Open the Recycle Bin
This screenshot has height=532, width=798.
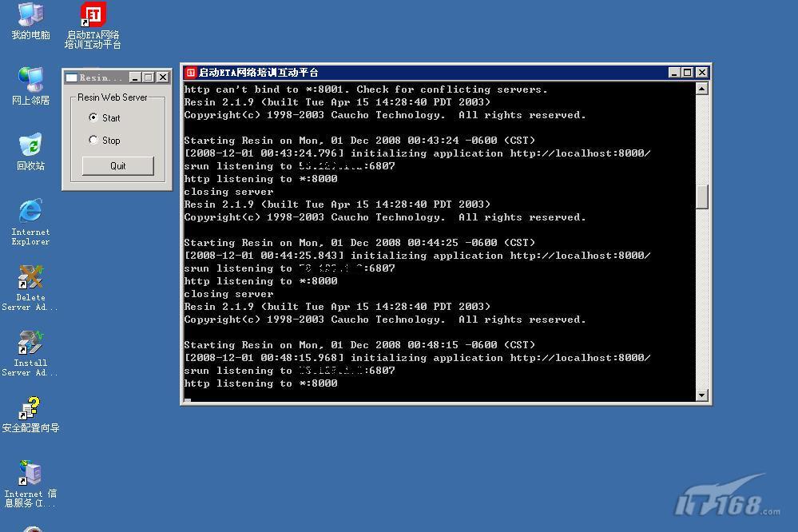click(x=30, y=146)
